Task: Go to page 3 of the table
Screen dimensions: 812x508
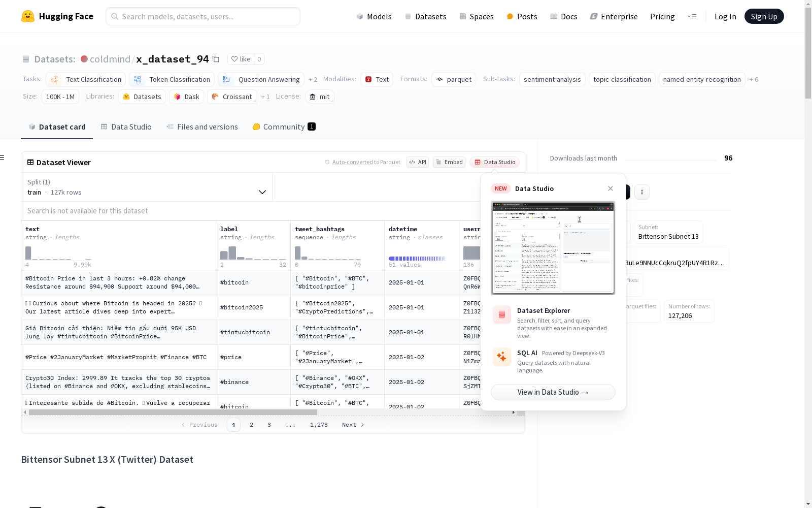Action: coord(269,425)
